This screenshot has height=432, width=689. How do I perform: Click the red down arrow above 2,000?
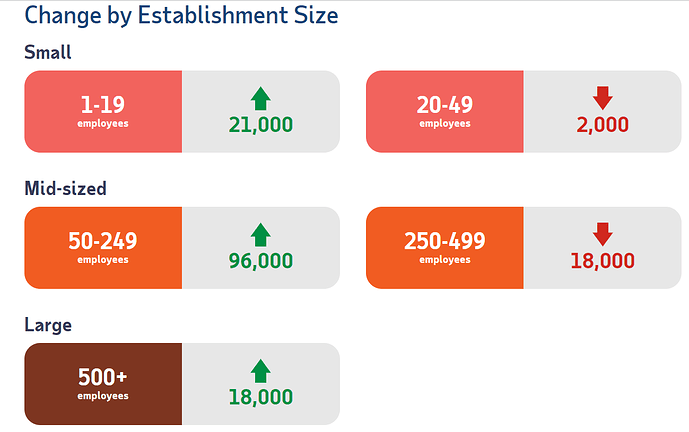click(602, 98)
